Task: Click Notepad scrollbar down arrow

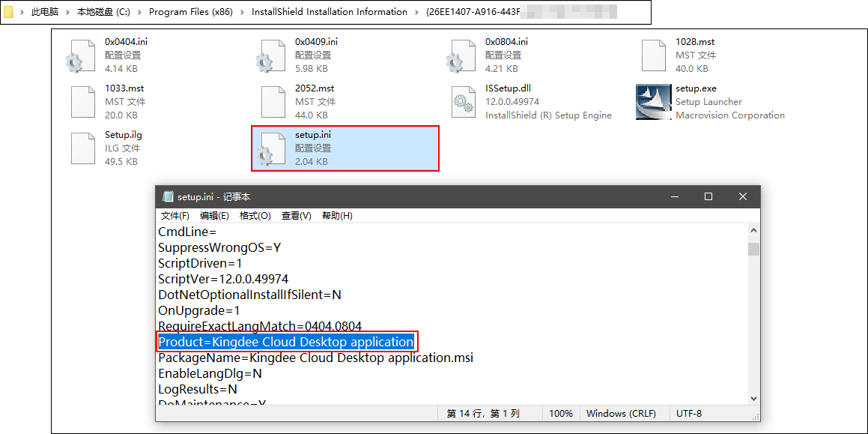Action: tap(753, 398)
